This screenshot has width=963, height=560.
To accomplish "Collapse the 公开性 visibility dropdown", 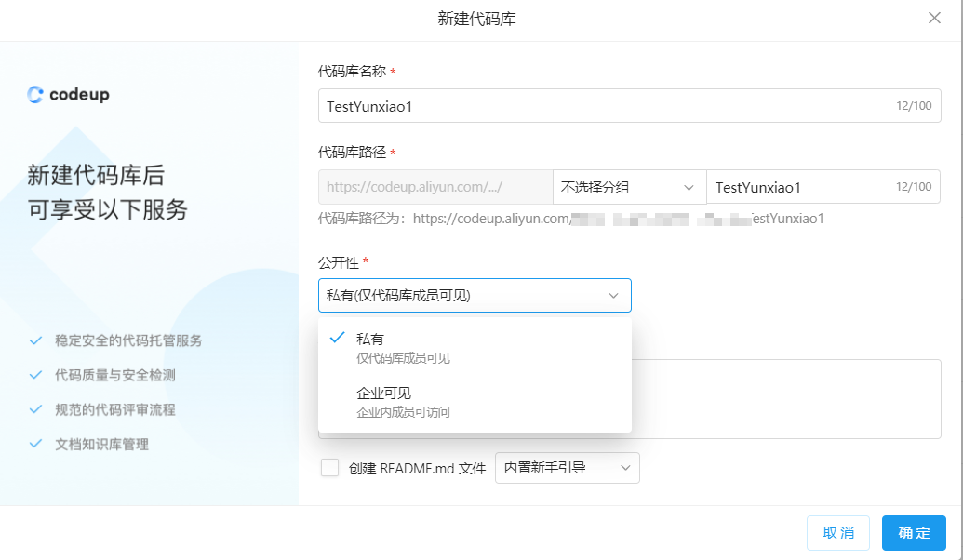I will 475,296.
